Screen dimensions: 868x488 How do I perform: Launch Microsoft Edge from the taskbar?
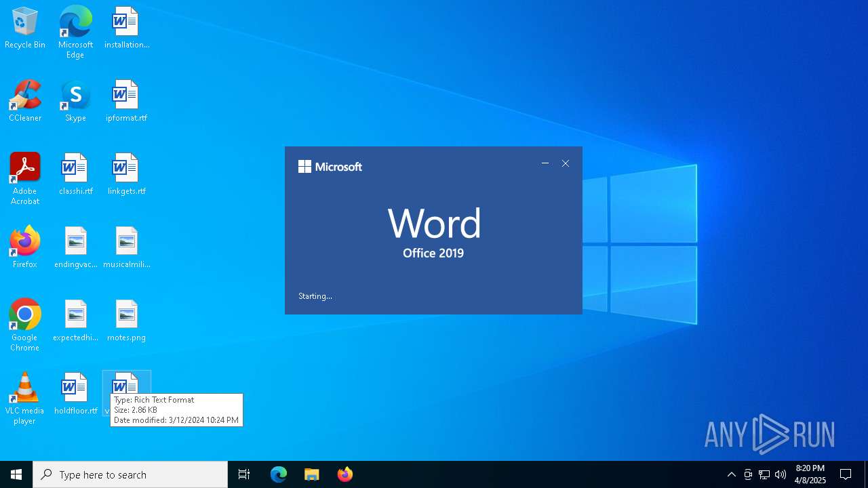(279, 474)
